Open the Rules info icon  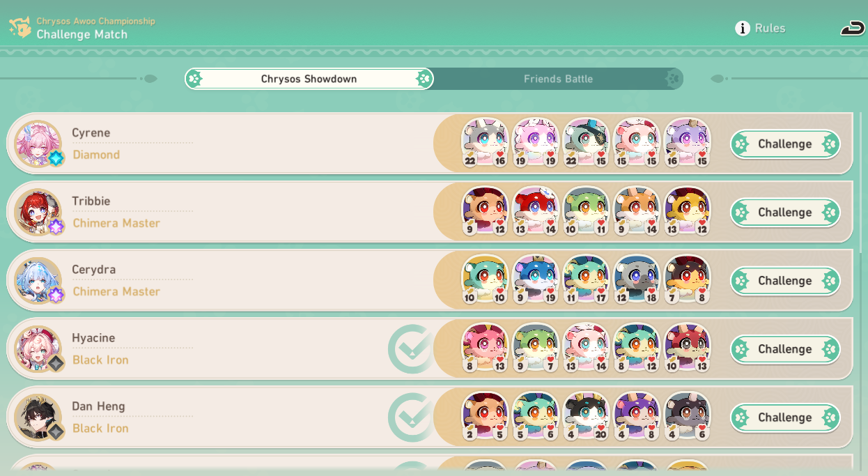[743, 28]
